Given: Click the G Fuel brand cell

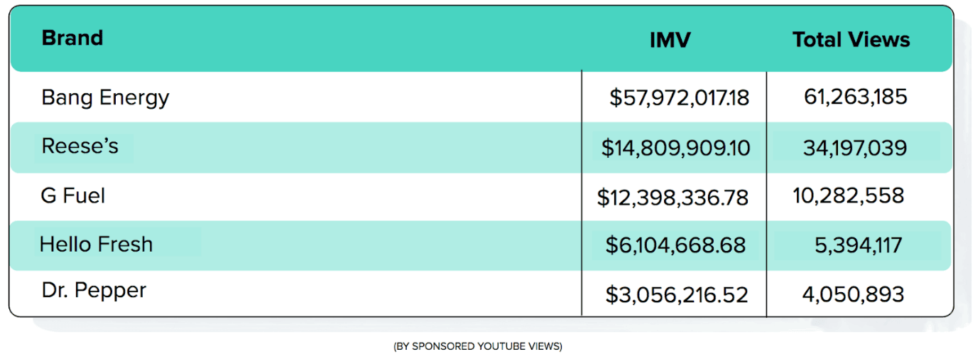Looking at the screenshot, I should point(73,195).
